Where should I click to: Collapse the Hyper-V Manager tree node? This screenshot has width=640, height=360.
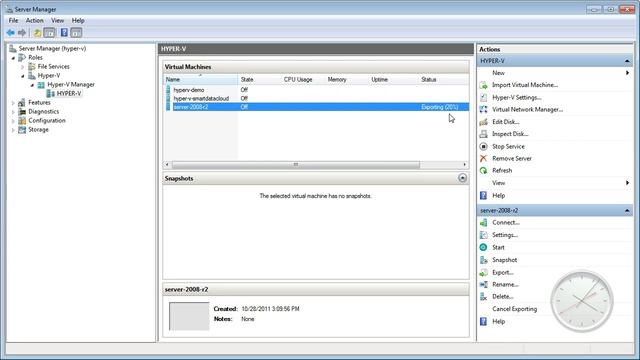click(32, 85)
